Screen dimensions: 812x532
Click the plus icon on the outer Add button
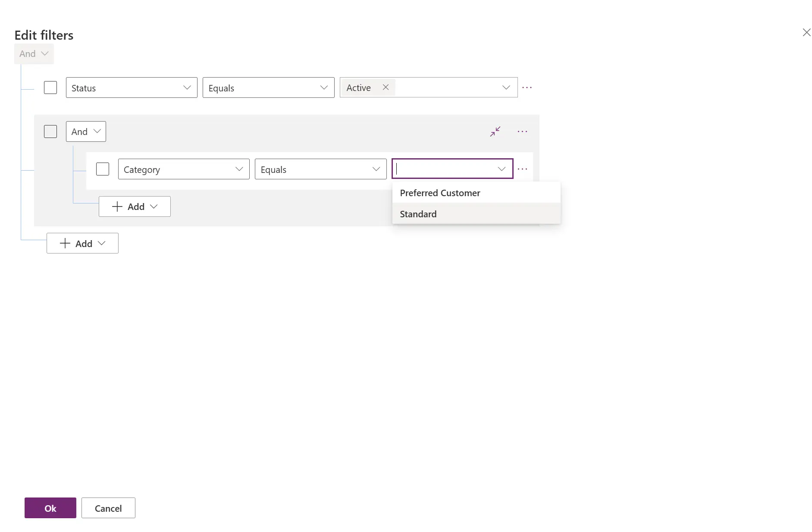coord(65,243)
